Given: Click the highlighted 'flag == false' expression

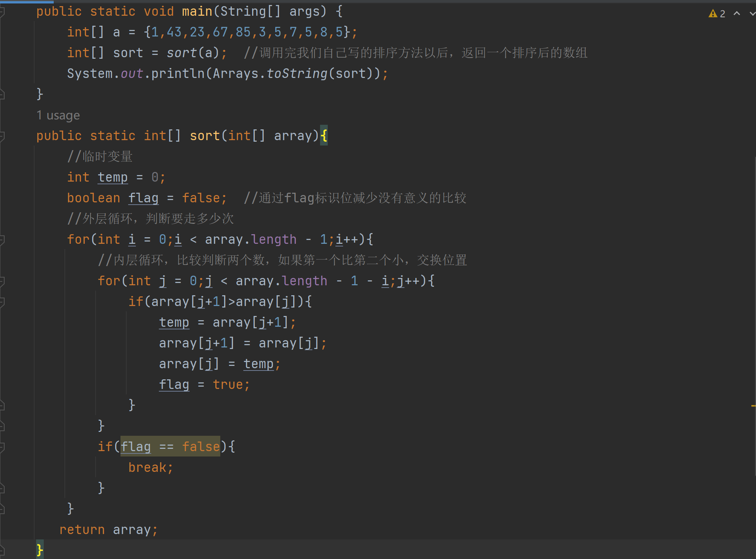Looking at the screenshot, I should point(170,447).
